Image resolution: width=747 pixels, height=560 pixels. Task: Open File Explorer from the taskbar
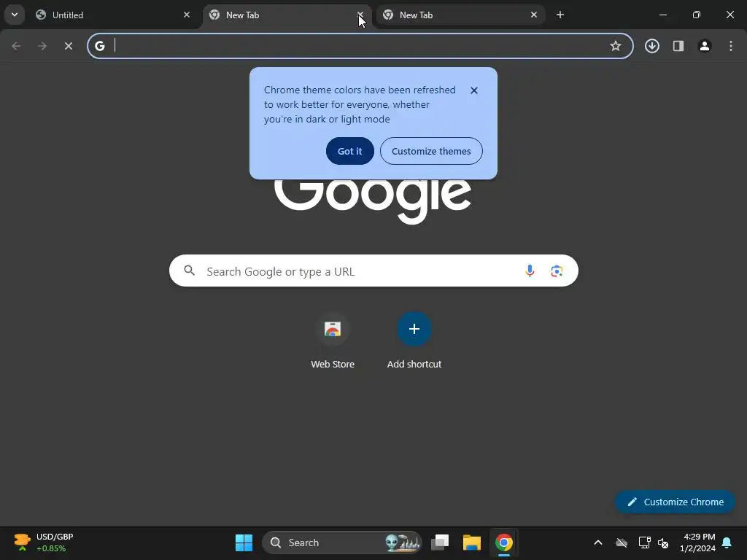click(x=472, y=542)
